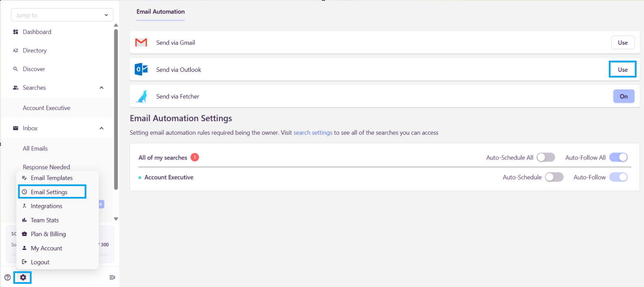
Task: Toggle Auto-Schedule All switch
Action: (546, 158)
